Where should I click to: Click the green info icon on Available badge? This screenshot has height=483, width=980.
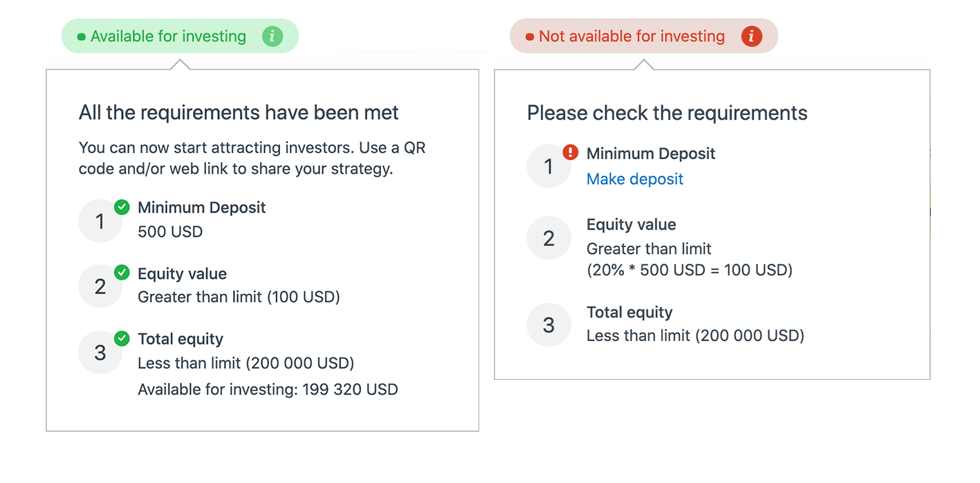coord(272,37)
